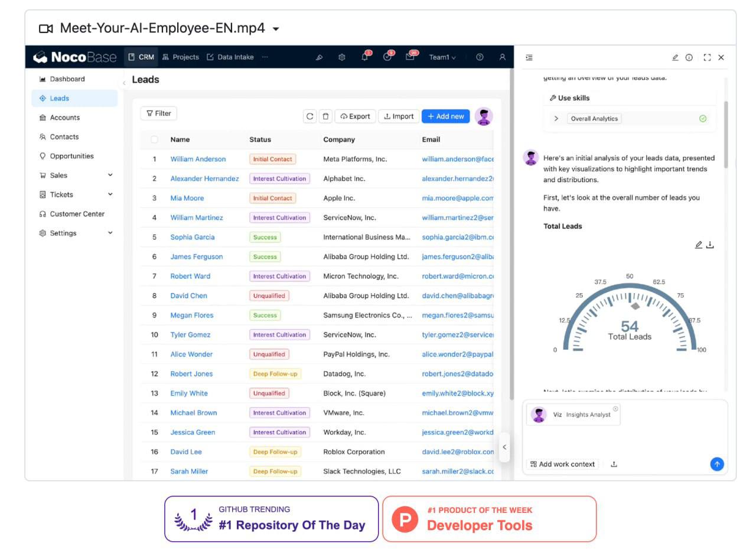Open William Anderson lead link
This screenshot has height=552, width=756.
198,159
